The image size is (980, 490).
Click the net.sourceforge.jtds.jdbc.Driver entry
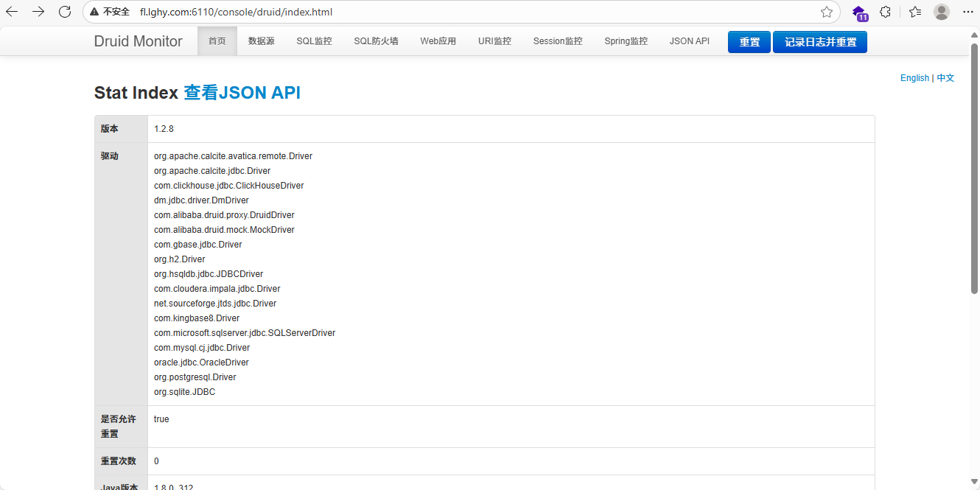[x=215, y=304]
